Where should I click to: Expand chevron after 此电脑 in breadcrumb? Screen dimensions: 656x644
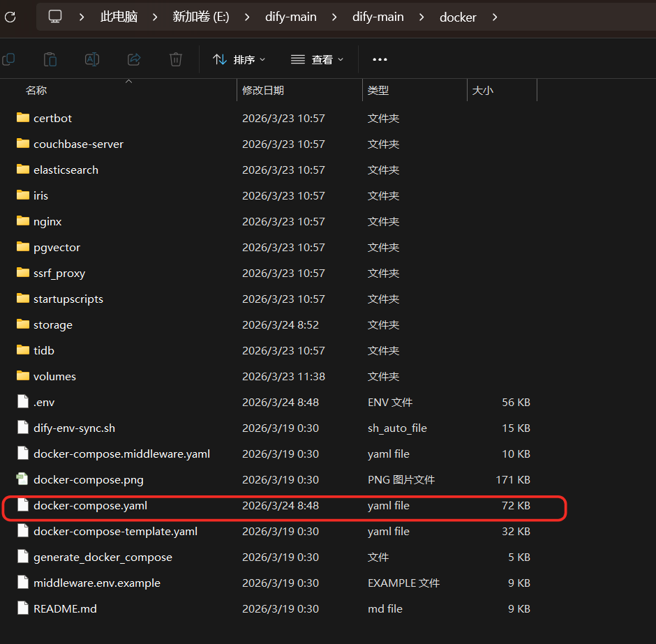(x=155, y=17)
